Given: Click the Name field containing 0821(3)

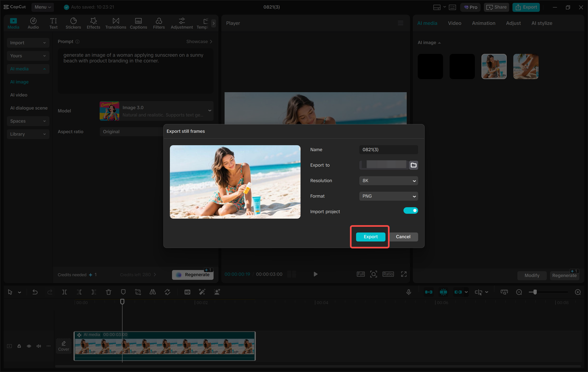Looking at the screenshot, I should 388,150.
